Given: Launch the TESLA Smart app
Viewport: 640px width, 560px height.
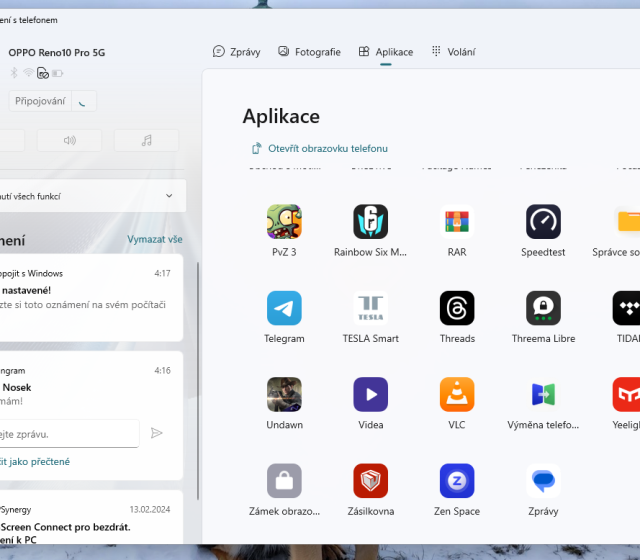Looking at the screenshot, I should click(371, 308).
